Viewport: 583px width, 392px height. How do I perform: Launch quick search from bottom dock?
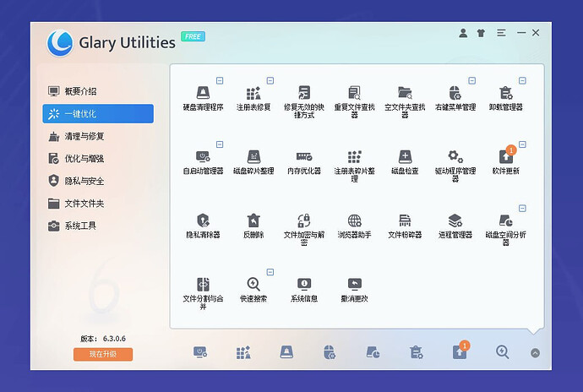[503, 351]
